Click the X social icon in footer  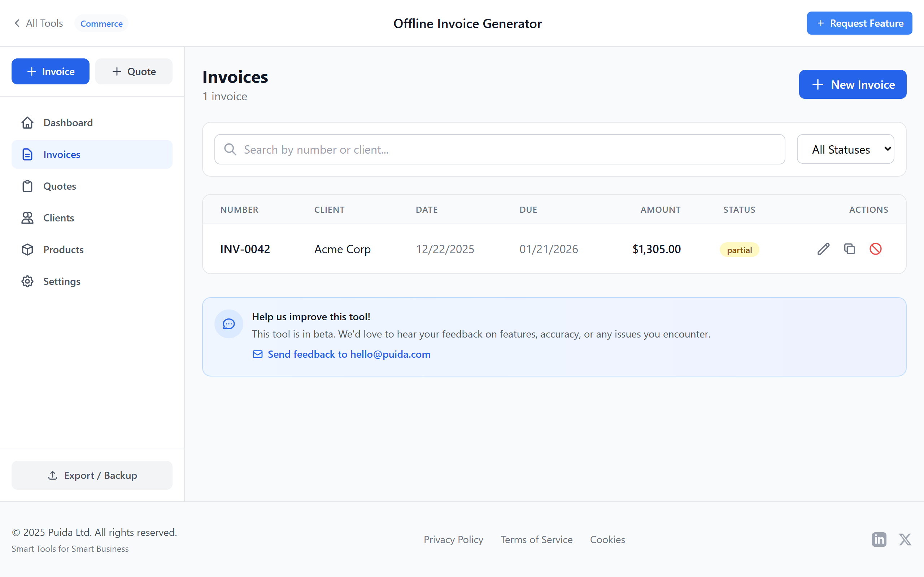(905, 539)
